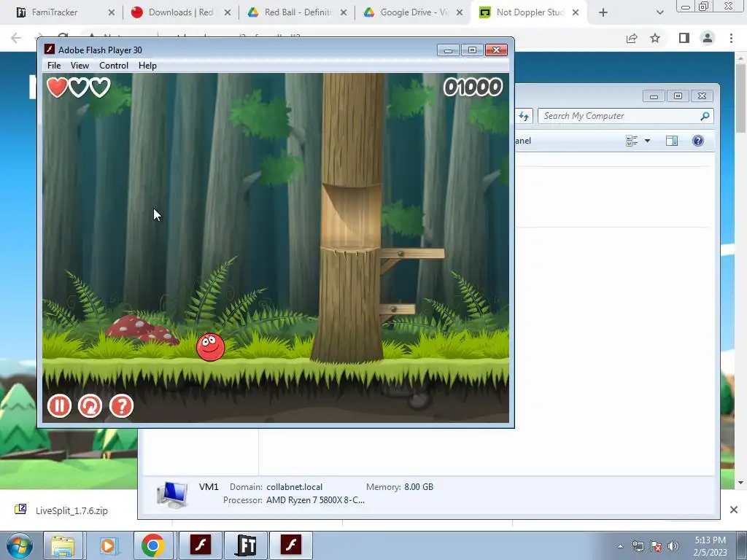
Task: Bookmark this page with the star
Action: (655, 38)
